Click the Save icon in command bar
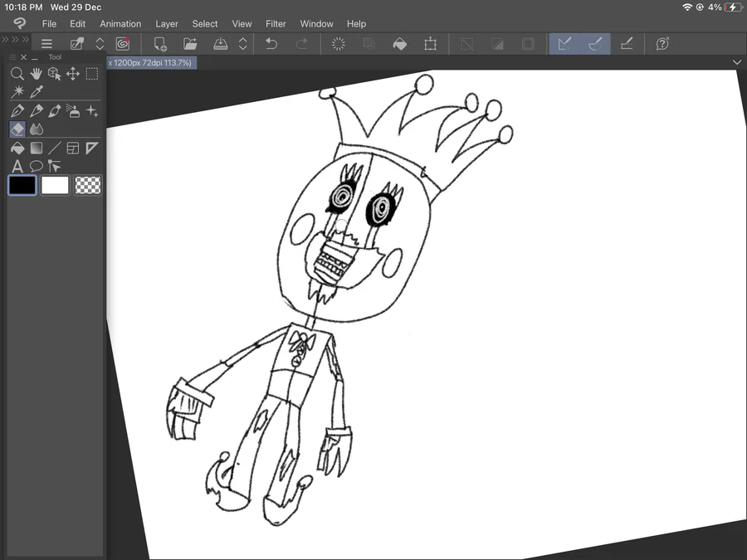747x560 pixels. click(220, 44)
